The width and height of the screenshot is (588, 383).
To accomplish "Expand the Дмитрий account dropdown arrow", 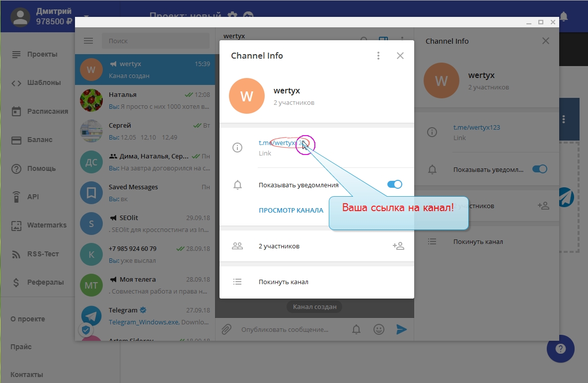I will click(x=86, y=17).
